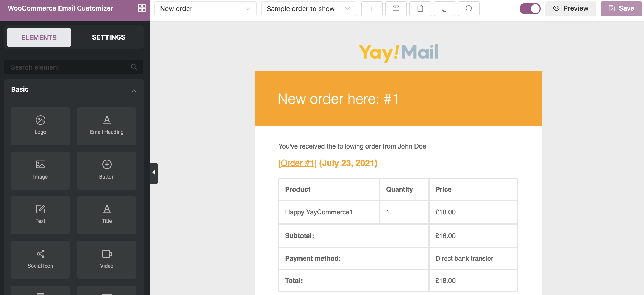The width and height of the screenshot is (644, 295).
Task: Click the copy template icon
Action: [444, 9]
